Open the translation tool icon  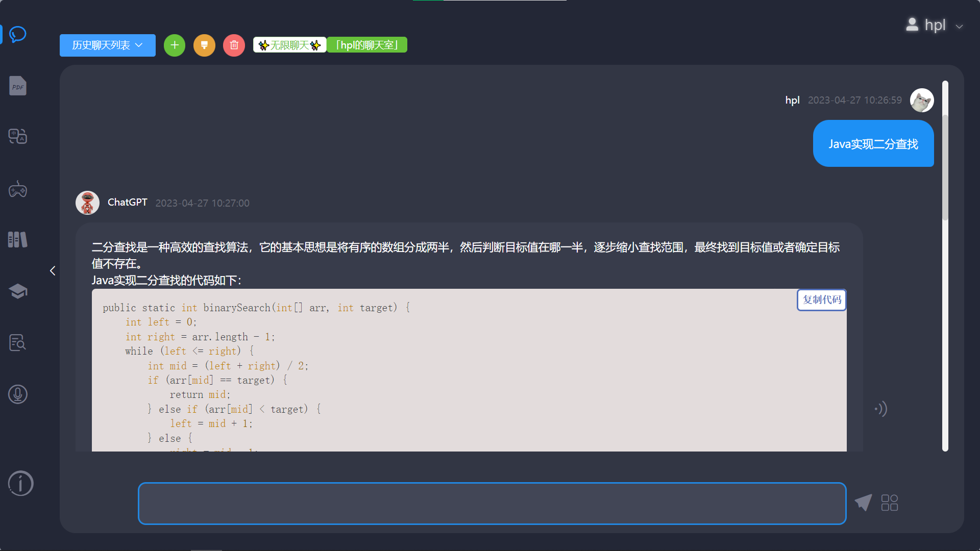coord(18,136)
